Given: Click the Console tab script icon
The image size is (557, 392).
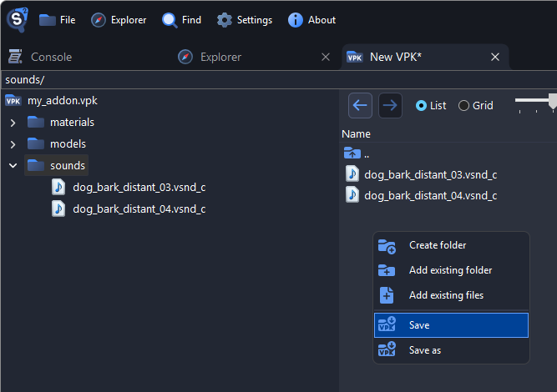Looking at the screenshot, I should tap(15, 57).
